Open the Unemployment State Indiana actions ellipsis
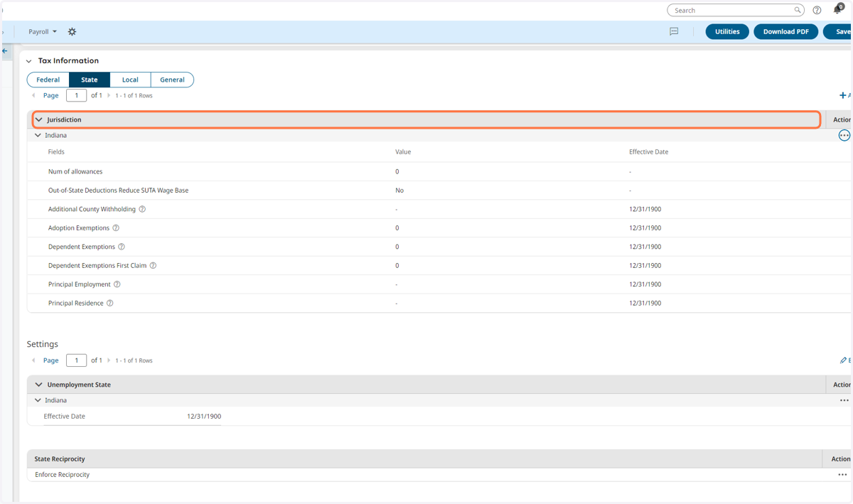Viewport: 853px width, 504px height. pyautogui.click(x=844, y=400)
